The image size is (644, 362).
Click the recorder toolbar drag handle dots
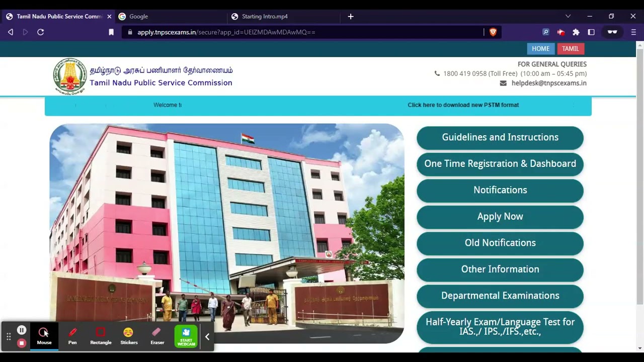9,337
